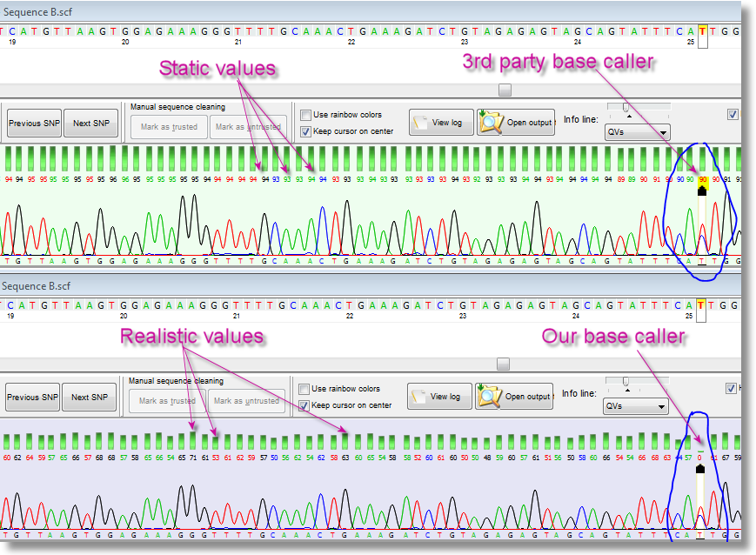Click Mark as trusted in upper panel

pyautogui.click(x=169, y=127)
